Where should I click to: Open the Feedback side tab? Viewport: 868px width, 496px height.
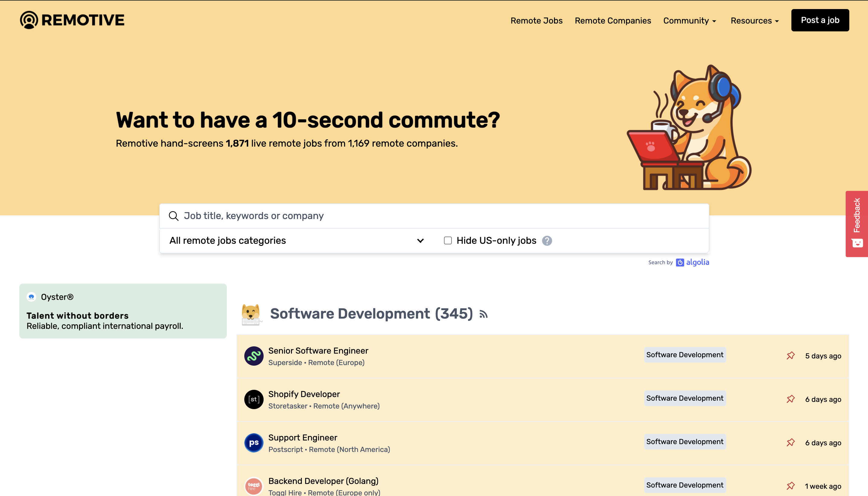[x=857, y=224]
